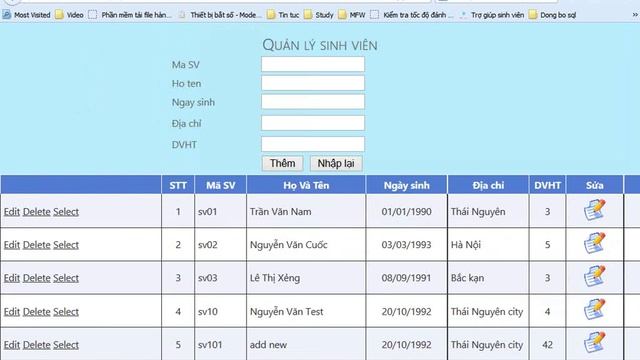Image resolution: width=640 pixels, height=360 pixels.
Task: Click edit icon in sv101 row
Action: (595, 343)
